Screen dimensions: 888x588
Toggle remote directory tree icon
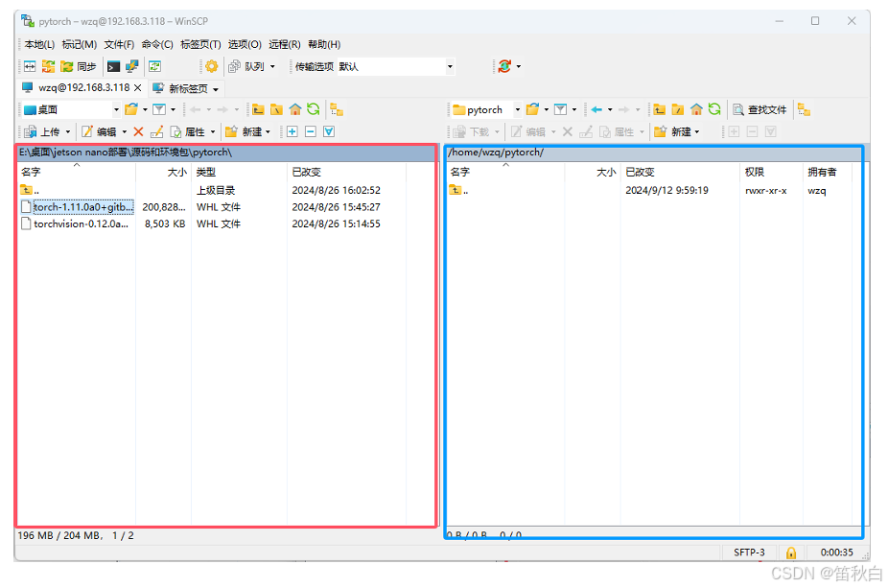point(805,109)
